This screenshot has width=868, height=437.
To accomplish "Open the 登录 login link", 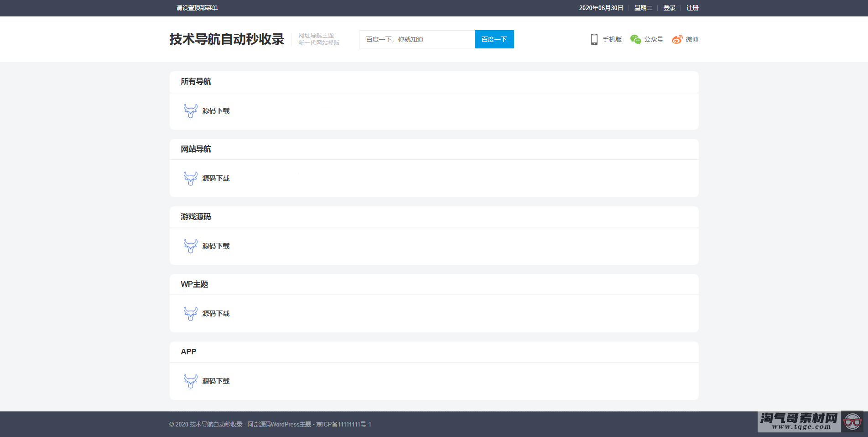I will pyautogui.click(x=669, y=8).
